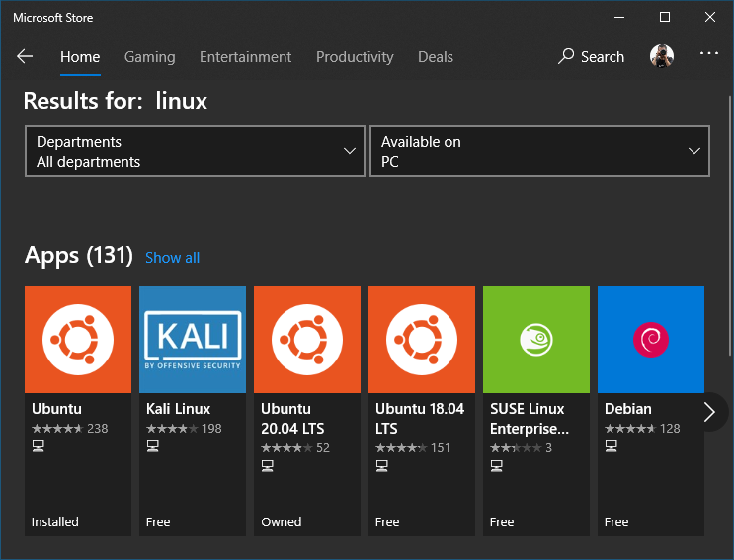
Task: Click the Show all apps link
Action: tap(172, 258)
